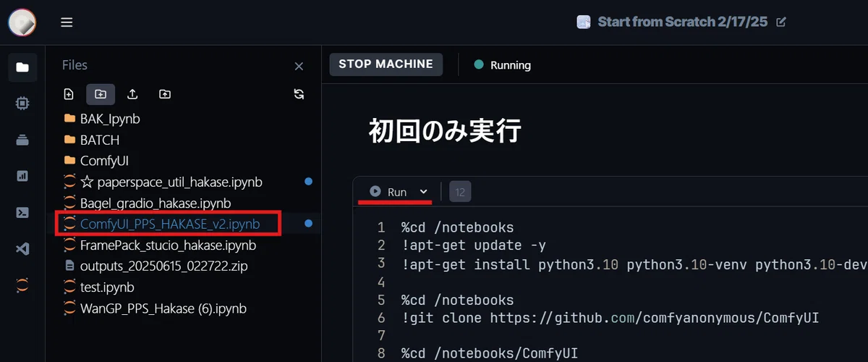868x362 pixels.
Task: Click the 初回のみ実行 heading
Action: coord(445,132)
